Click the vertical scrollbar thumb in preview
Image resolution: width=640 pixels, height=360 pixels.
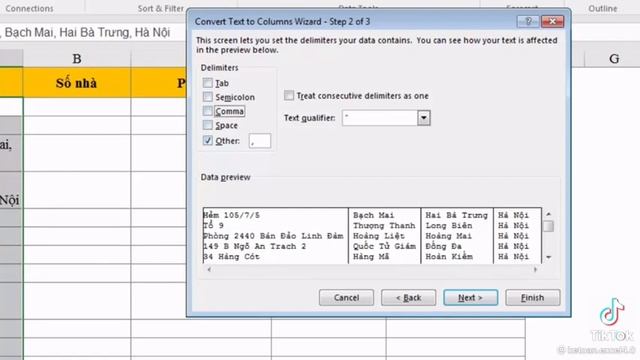(549, 226)
